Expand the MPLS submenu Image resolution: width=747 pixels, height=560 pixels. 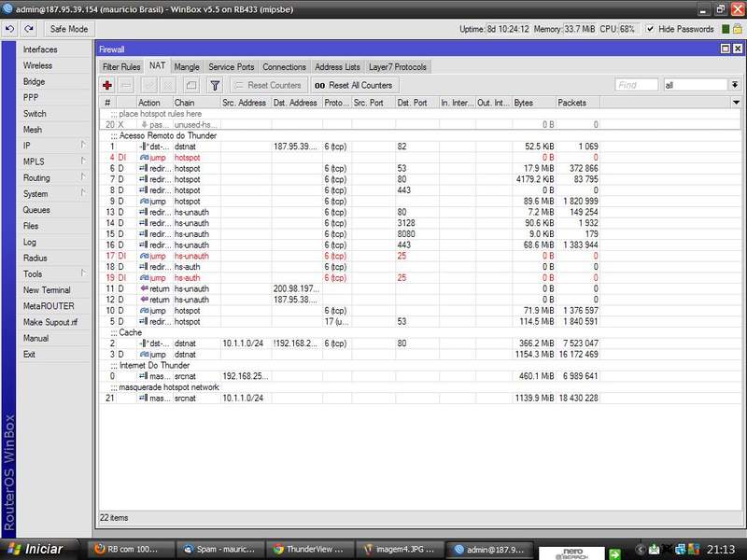coord(83,161)
